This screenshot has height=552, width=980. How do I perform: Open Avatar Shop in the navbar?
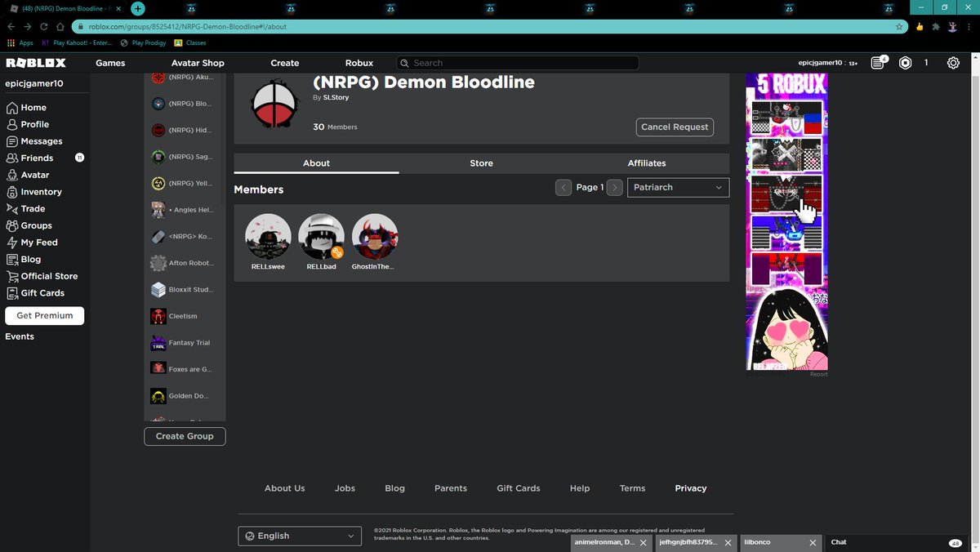click(x=198, y=63)
